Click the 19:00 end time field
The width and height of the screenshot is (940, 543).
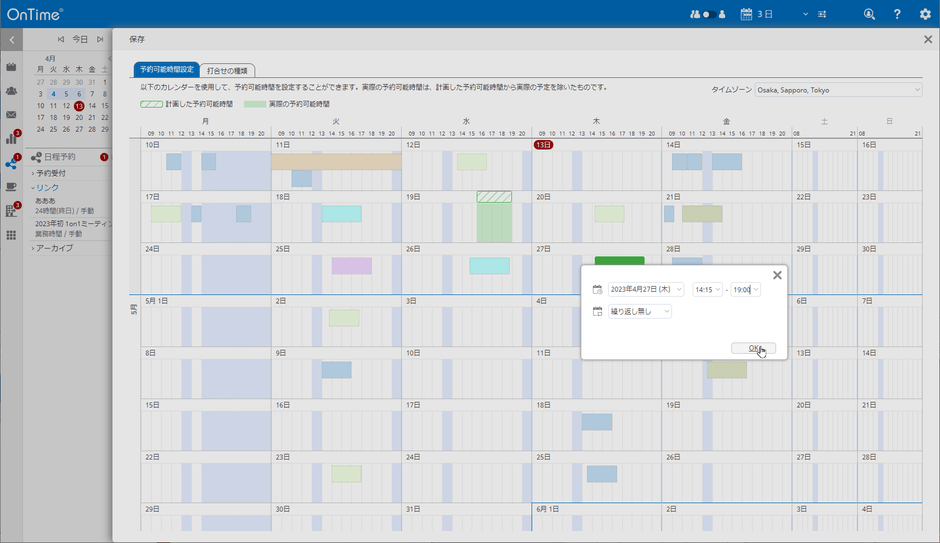coord(745,290)
